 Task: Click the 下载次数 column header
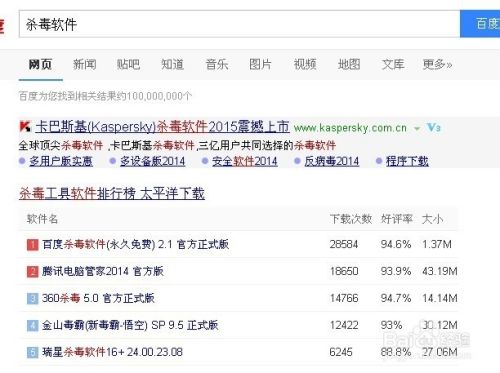click(x=351, y=219)
